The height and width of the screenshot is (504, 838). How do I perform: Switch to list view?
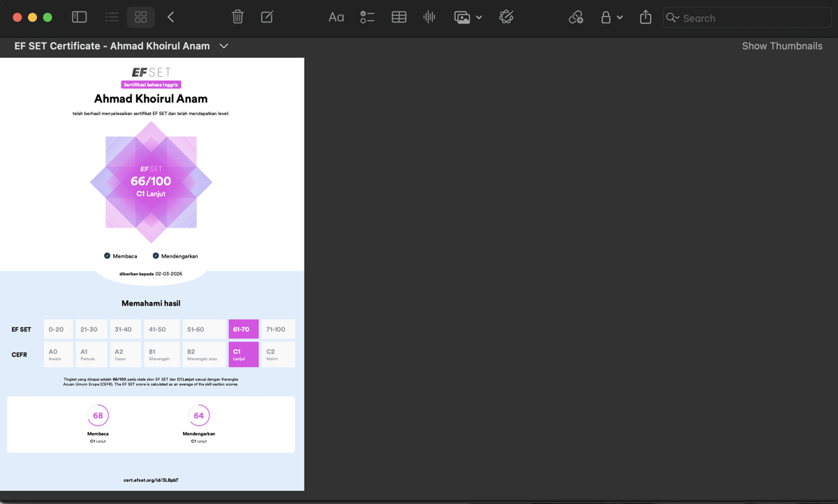pos(112,17)
